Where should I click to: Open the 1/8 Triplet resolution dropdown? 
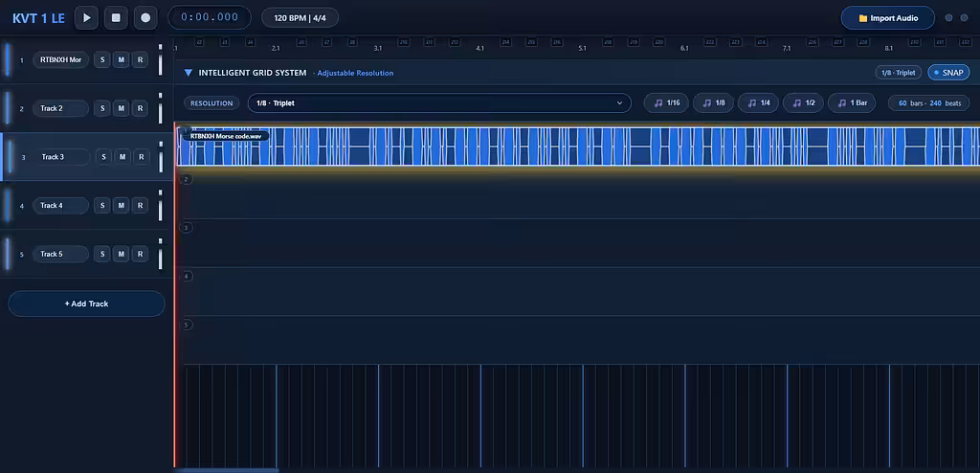(x=439, y=103)
